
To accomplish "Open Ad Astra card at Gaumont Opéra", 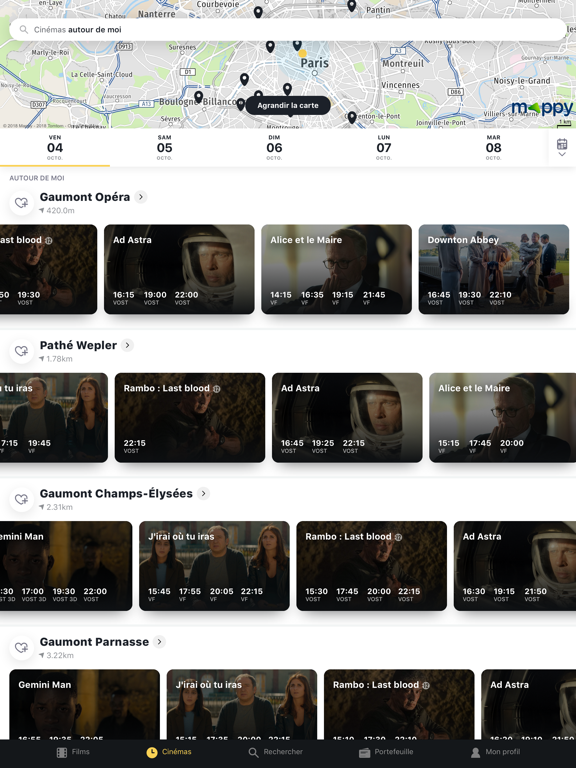I will pos(179,269).
